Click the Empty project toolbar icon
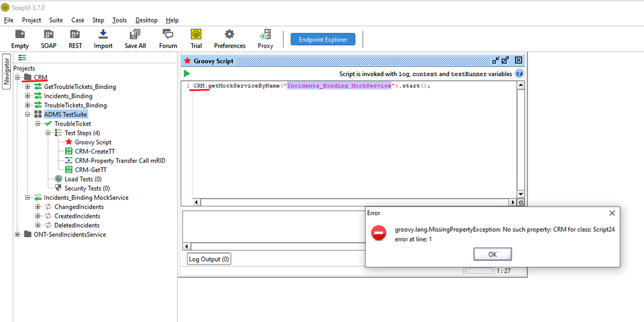Screen dimensions: 644x322 coord(20,35)
